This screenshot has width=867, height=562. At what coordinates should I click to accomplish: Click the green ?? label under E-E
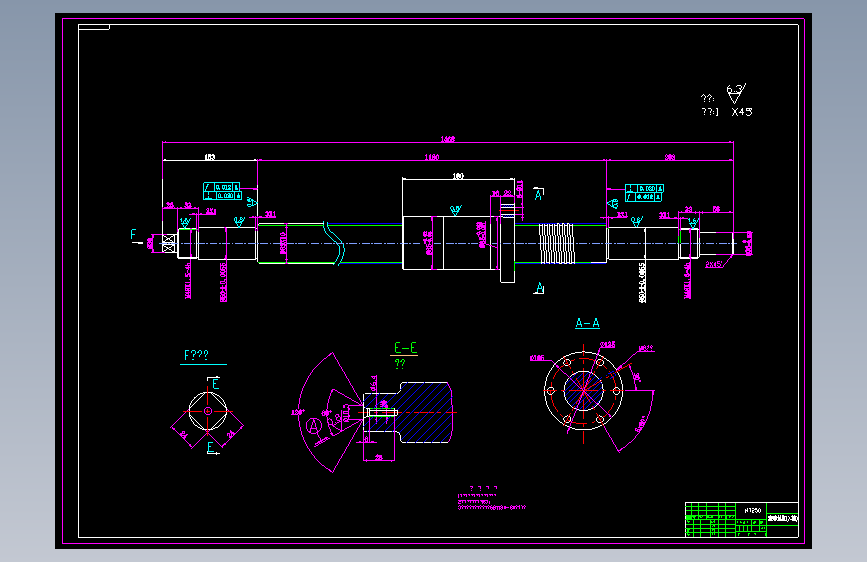pyautogui.click(x=400, y=364)
